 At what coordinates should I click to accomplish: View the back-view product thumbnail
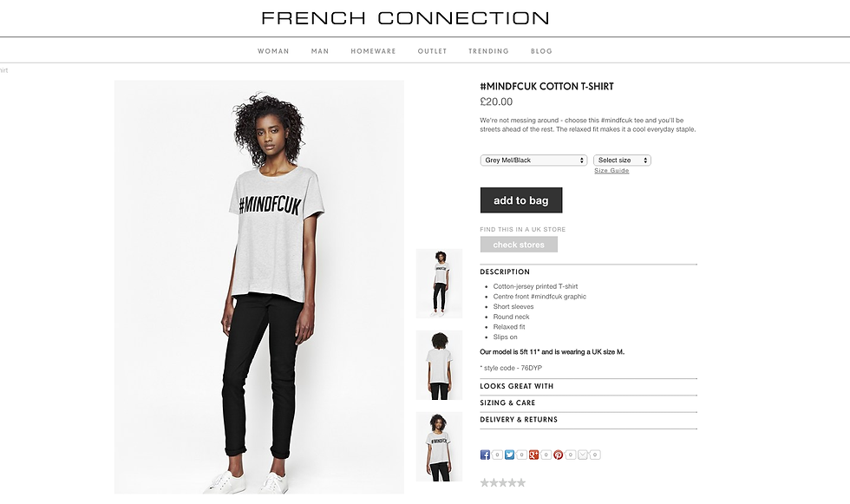tap(439, 364)
